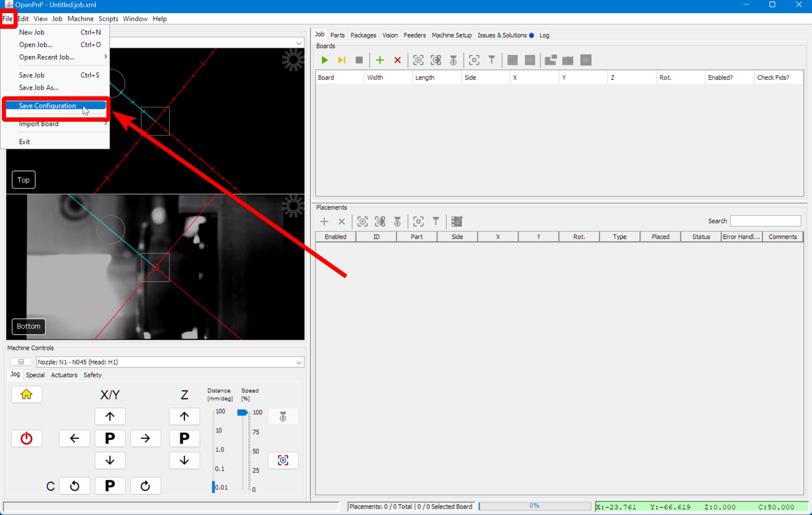The image size is (812, 515).
Task: Toggle the Bottom camera light sun icon
Action: (x=293, y=206)
